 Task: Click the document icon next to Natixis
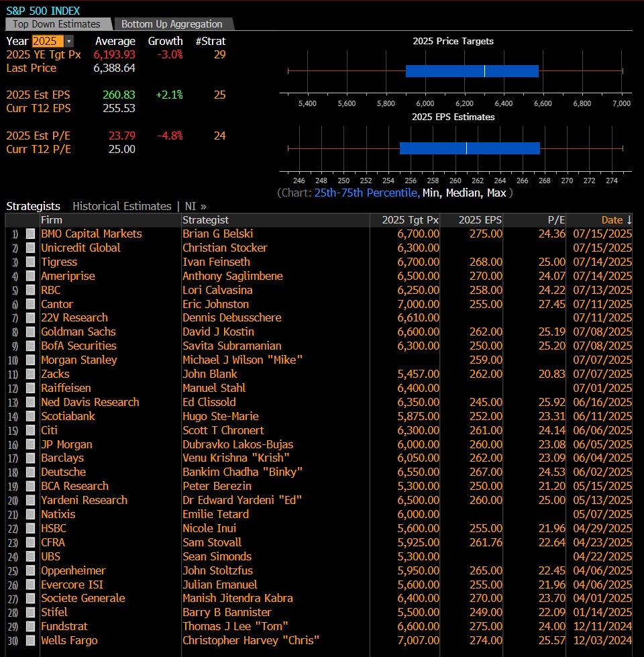click(31, 515)
